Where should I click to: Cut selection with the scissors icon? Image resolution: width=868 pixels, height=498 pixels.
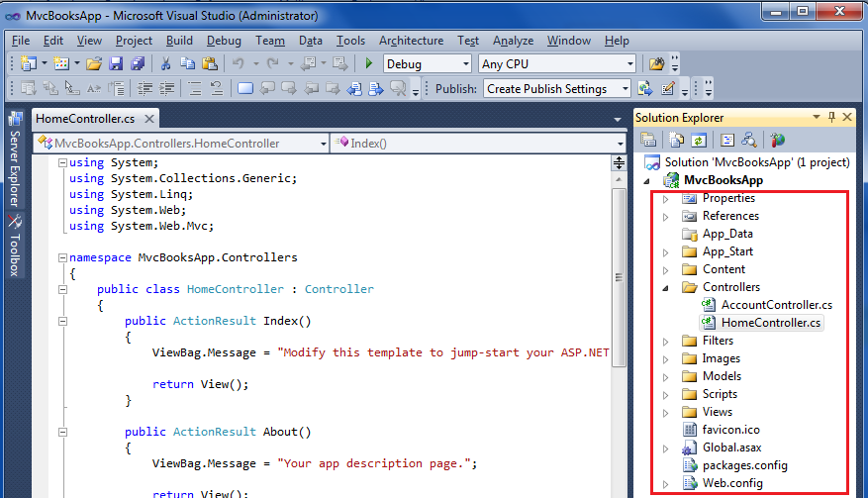coord(165,63)
